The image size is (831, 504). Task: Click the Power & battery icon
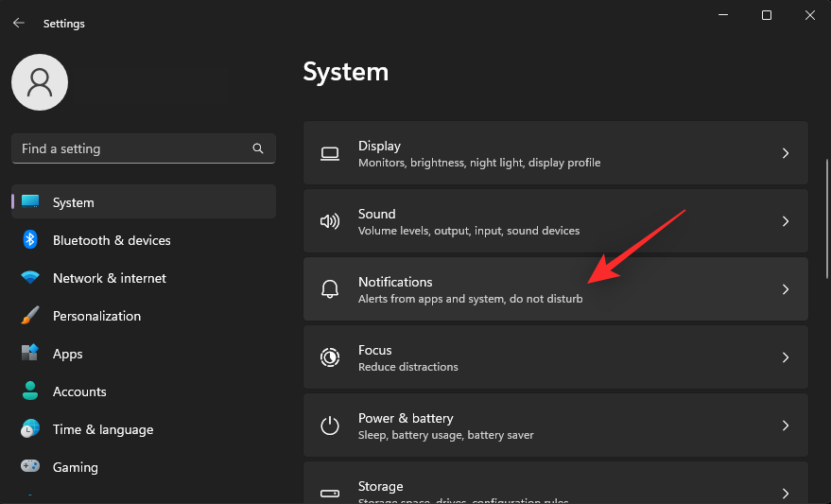pos(330,426)
